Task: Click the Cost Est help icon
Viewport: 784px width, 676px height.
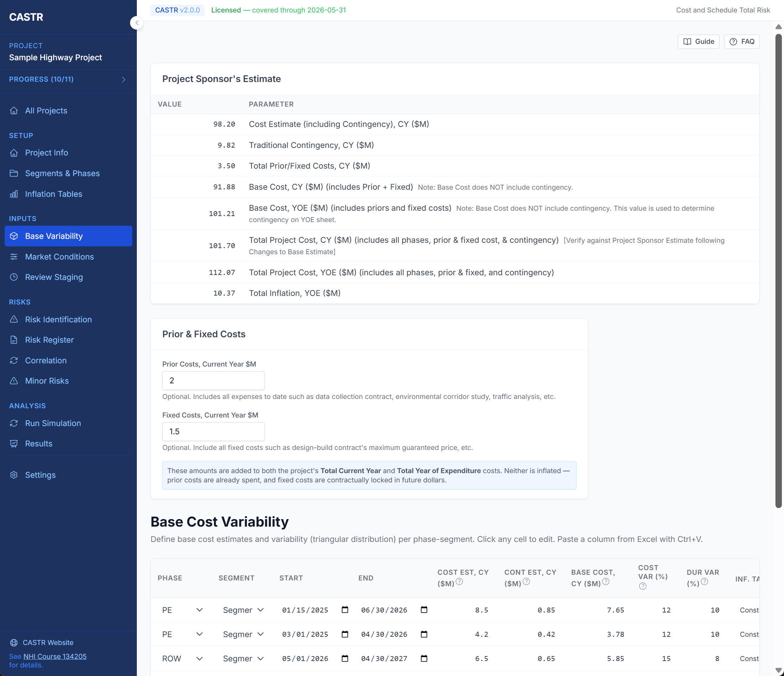Action: coord(459,582)
